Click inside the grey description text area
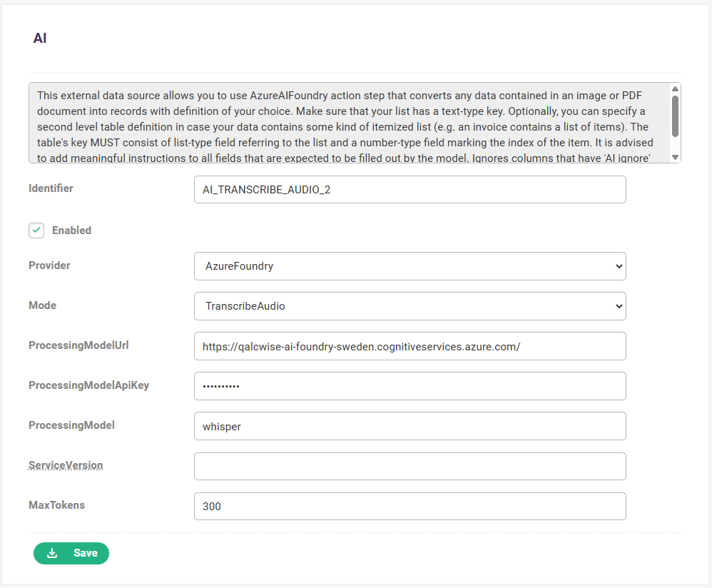 click(350, 123)
